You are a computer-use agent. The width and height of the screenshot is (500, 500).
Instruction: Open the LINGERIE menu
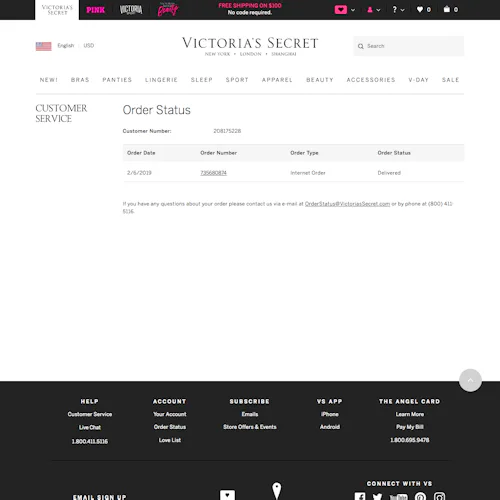click(161, 80)
